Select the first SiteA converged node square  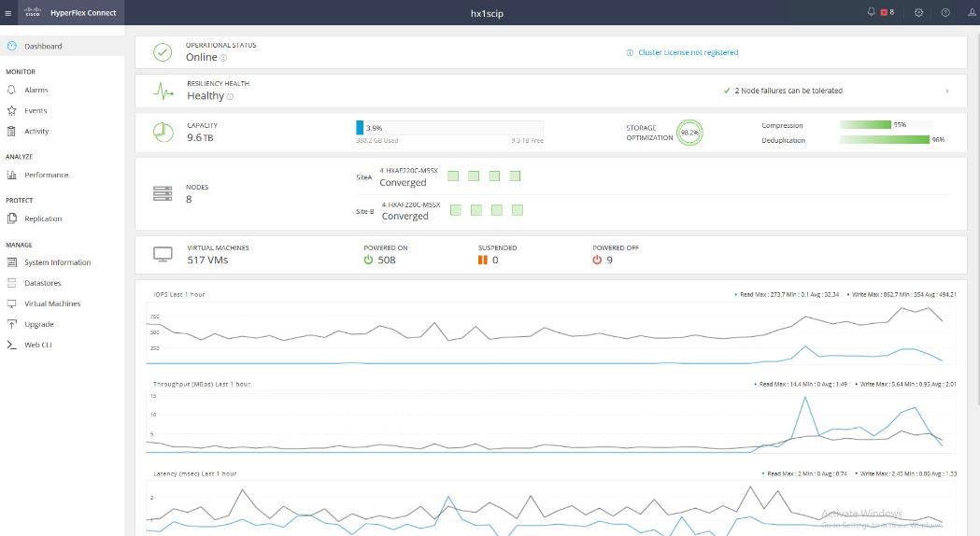pos(453,176)
